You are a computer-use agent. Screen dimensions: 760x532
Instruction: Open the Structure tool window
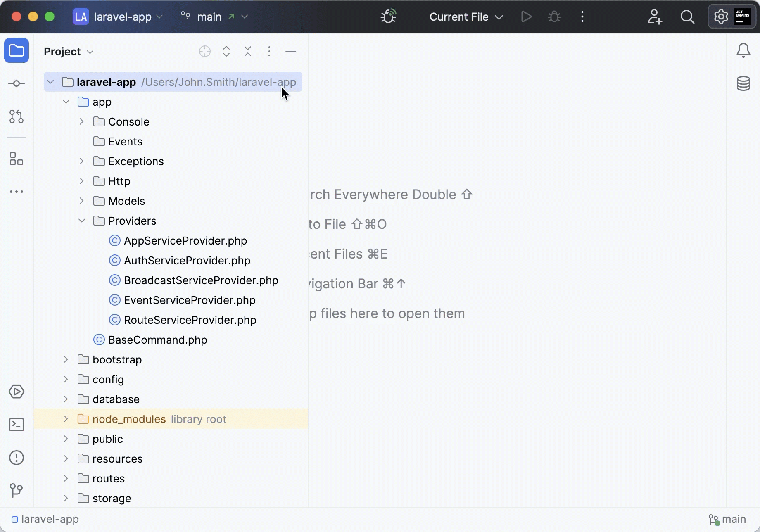point(17,159)
